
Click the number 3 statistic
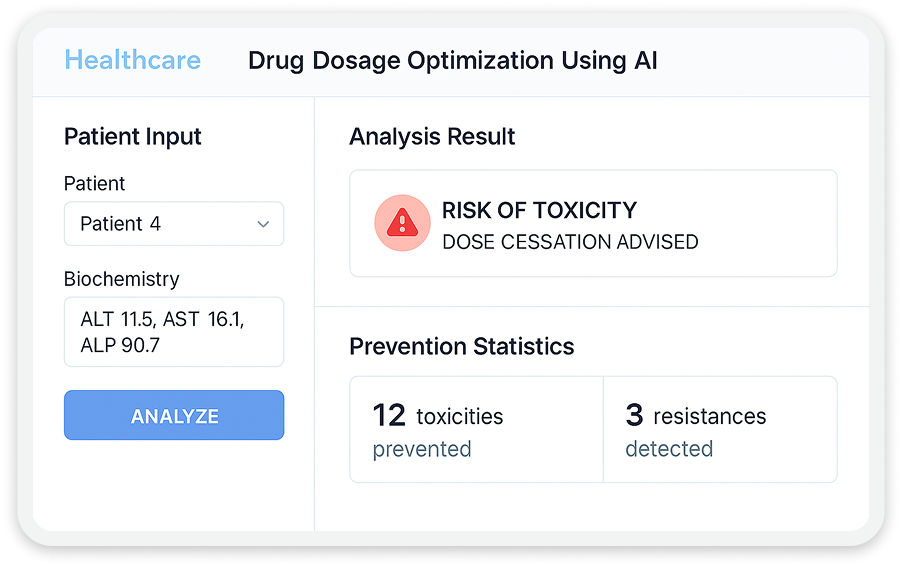click(x=634, y=415)
